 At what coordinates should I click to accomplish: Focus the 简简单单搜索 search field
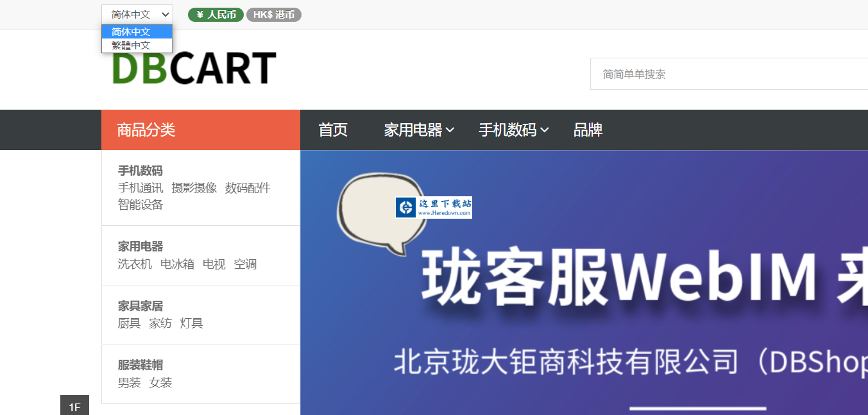coord(729,74)
